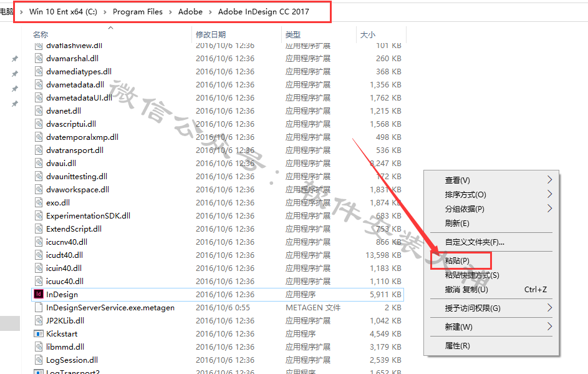This screenshot has width=588, height=374.
Task: Sort by the 修改日期 column header
Action: (x=211, y=34)
